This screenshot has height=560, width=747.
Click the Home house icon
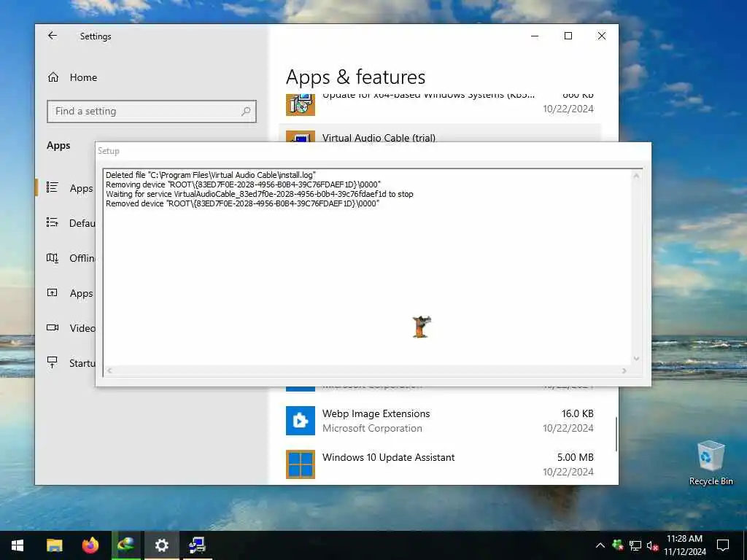click(x=53, y=77)
